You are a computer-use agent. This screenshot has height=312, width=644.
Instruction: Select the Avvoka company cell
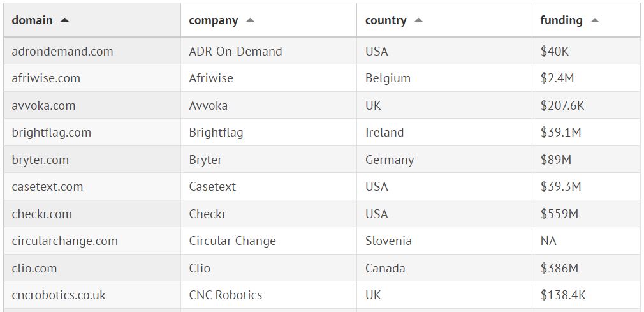209,105
